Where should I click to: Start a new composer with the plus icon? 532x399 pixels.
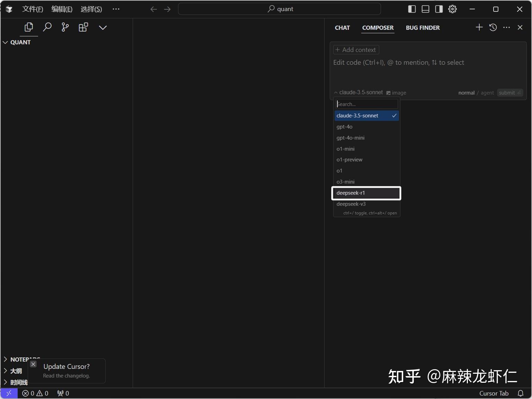coord(479,27)
